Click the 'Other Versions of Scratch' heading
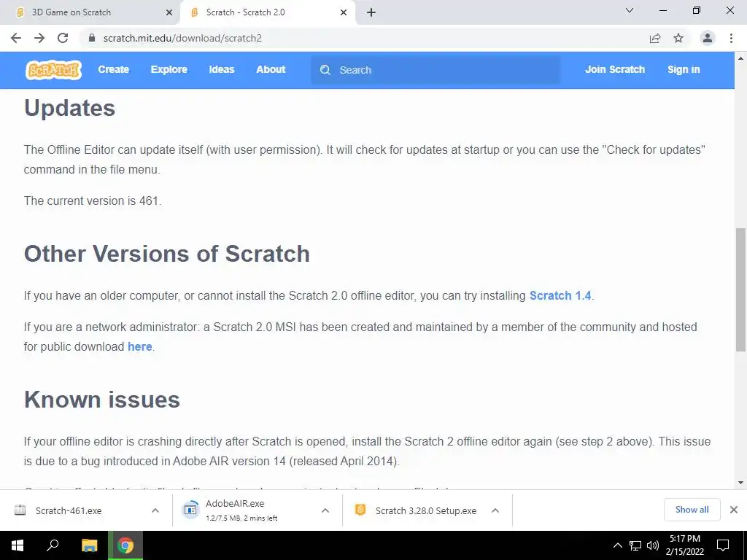Screen dimensions: 747x560 click(x=167, y=254)
